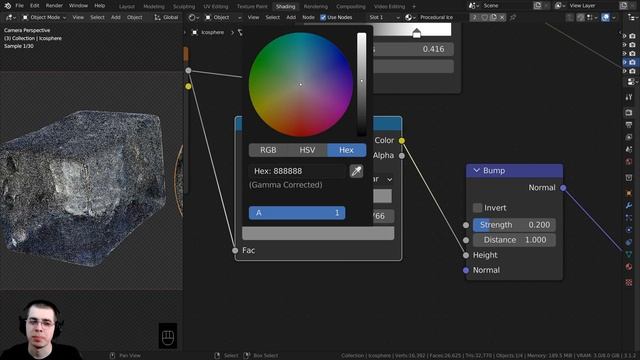The height and width of the screenshot is (360, 640).
Task: Unlink the material with the X icon
Action: 502,18
